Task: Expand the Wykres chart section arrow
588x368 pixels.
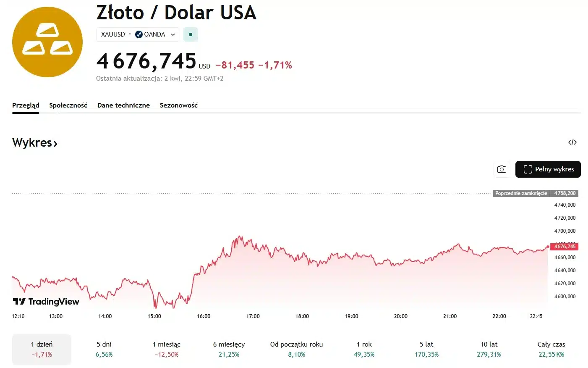Action: (55, 144)
